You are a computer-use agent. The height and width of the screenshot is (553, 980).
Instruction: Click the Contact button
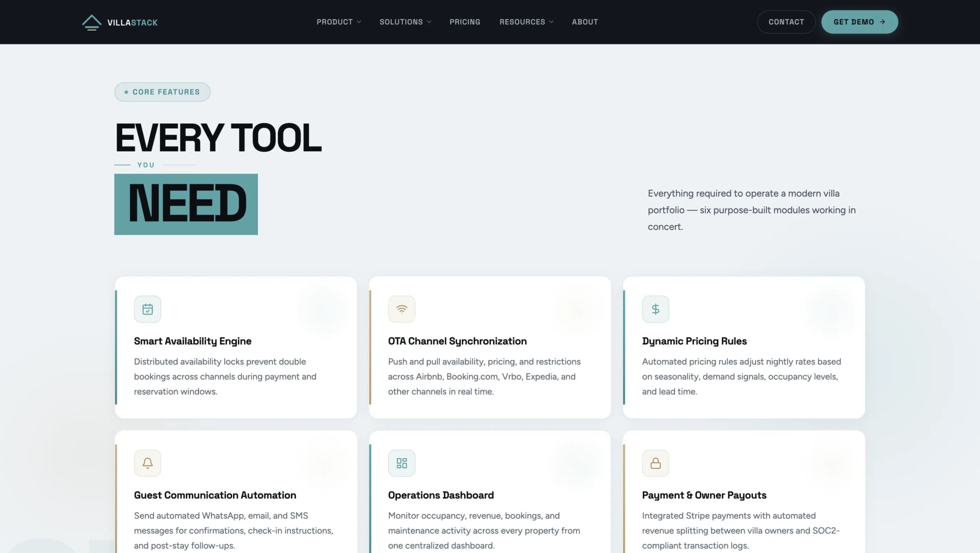coord(786,22)
